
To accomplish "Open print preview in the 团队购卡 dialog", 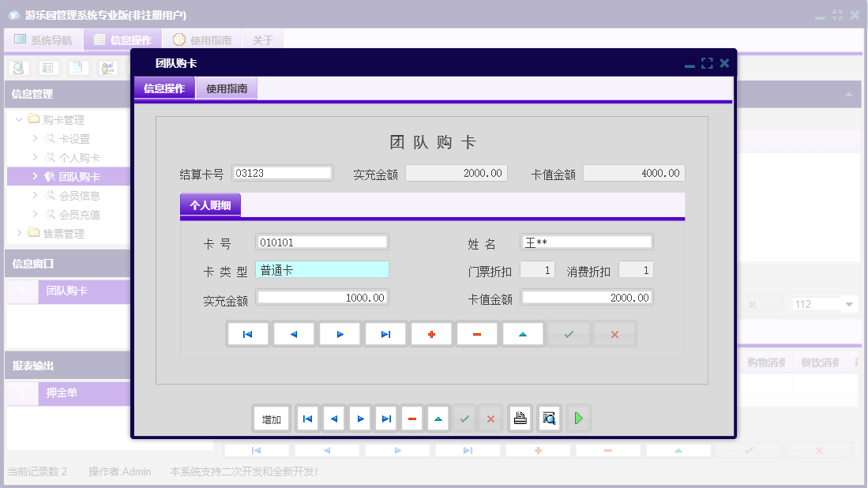I will click(x=548, y=418).
